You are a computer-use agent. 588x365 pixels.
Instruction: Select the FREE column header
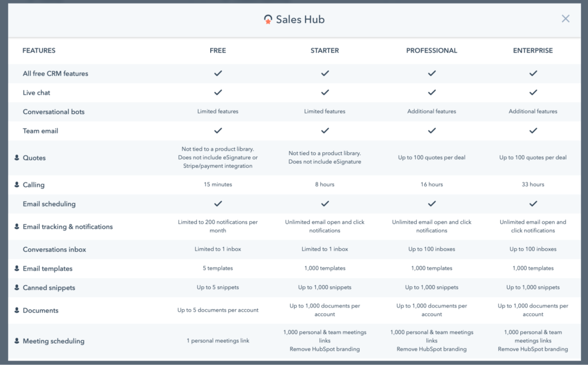pos(218,51)
